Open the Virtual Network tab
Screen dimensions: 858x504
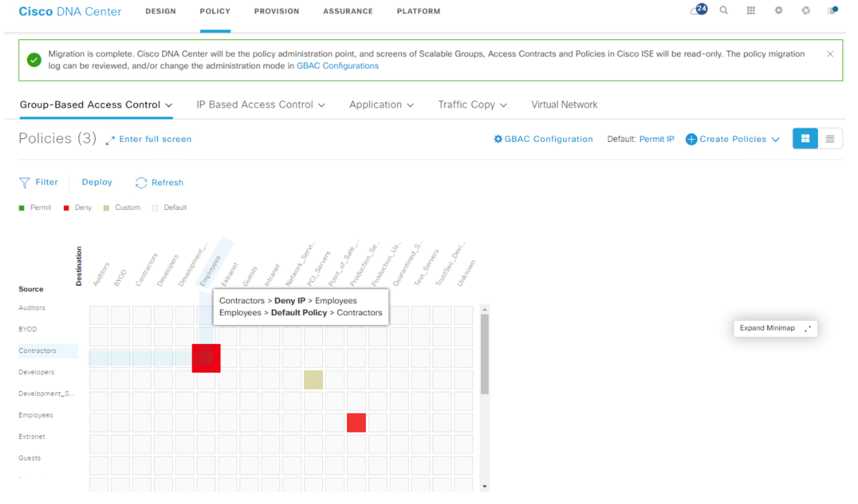(564, 105)
